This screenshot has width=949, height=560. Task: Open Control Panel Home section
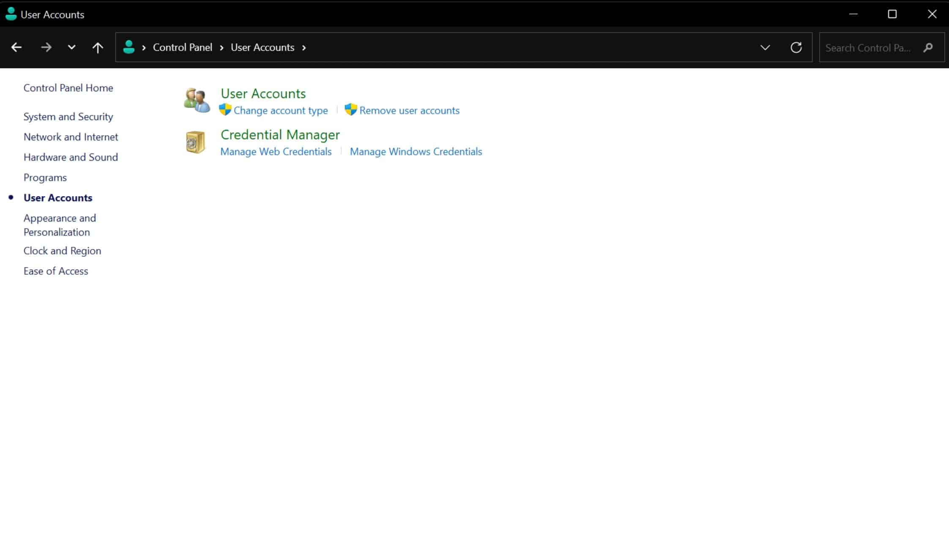pos(68,87)
